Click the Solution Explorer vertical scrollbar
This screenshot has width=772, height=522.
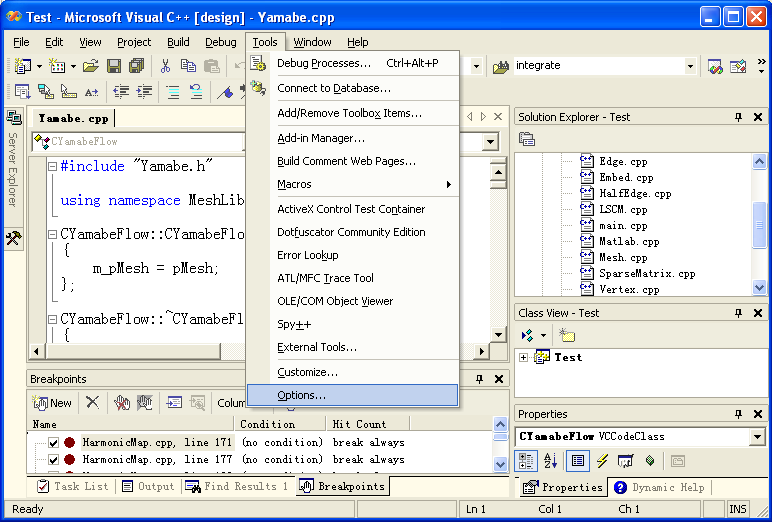coord(759,221)
